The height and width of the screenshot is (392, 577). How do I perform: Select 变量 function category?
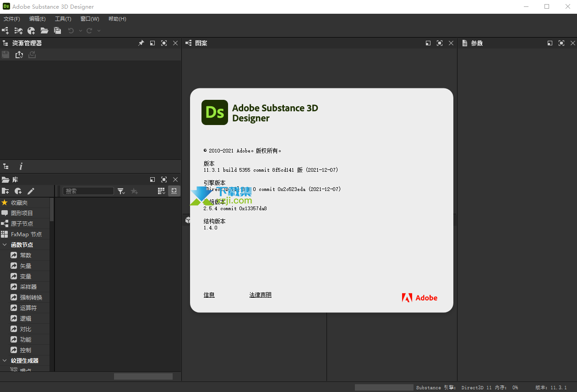25,276
